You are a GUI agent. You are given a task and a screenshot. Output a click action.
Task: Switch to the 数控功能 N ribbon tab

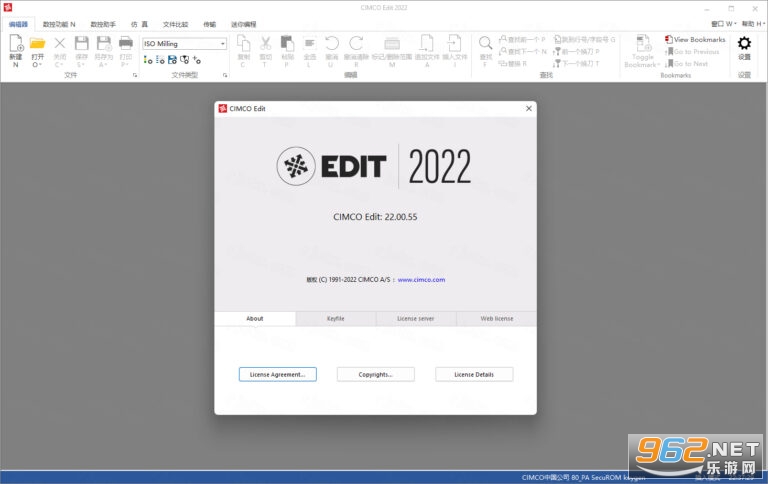click(59, 24)
